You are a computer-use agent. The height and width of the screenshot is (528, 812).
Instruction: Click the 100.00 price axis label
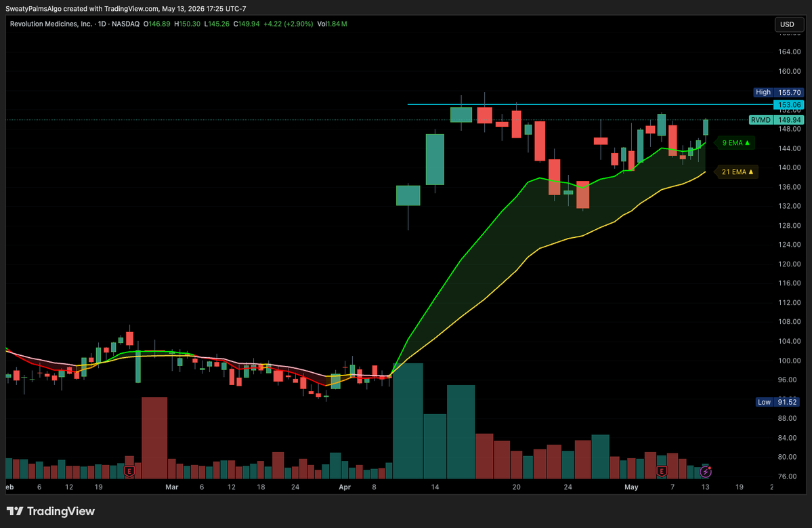(789, 361)
